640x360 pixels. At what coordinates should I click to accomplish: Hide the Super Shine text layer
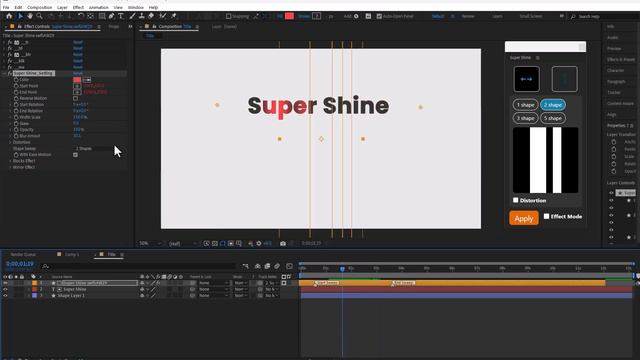coord(5,289)
